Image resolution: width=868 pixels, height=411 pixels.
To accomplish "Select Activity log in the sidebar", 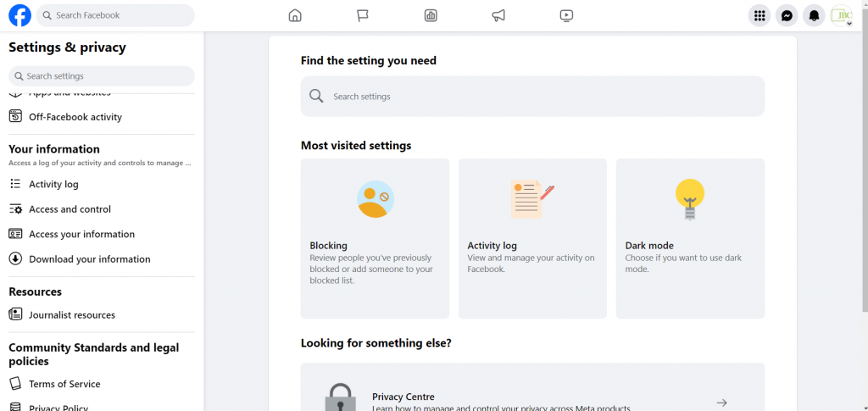I will (x=53, y=184).
